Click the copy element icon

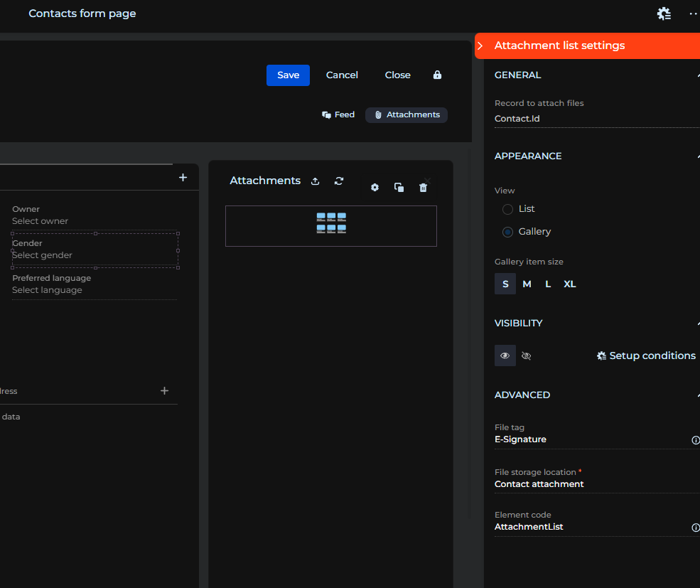[x=399, y=188]
